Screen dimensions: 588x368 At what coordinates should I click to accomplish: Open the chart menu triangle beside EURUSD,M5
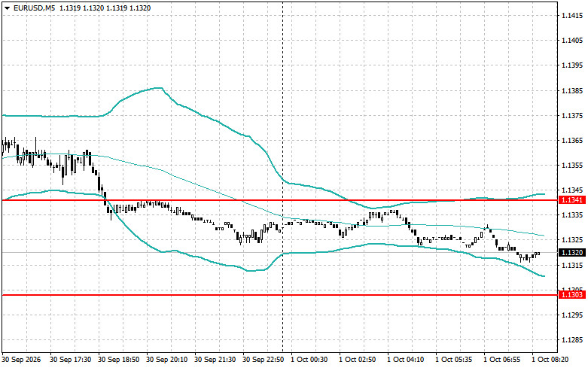pos(7,8)
